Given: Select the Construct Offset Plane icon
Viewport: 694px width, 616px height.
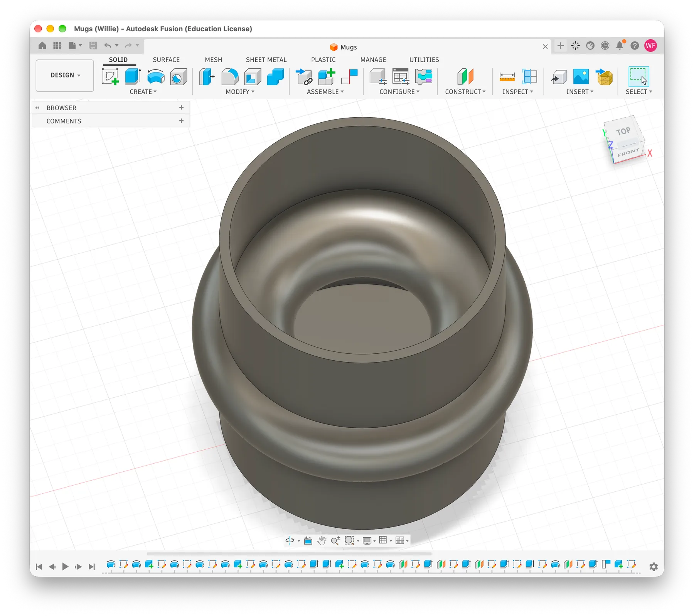Looking at the screenshot, I should pos(465,76).
